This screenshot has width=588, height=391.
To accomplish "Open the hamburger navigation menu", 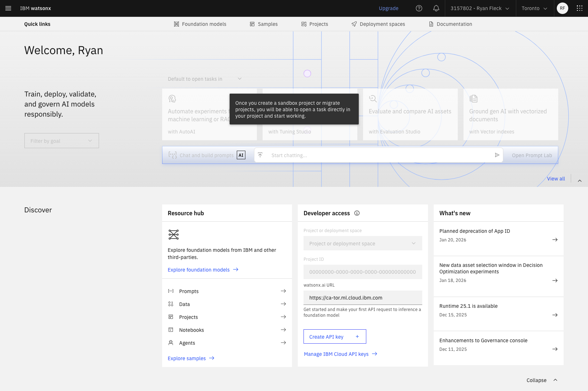I will [8, 8].
